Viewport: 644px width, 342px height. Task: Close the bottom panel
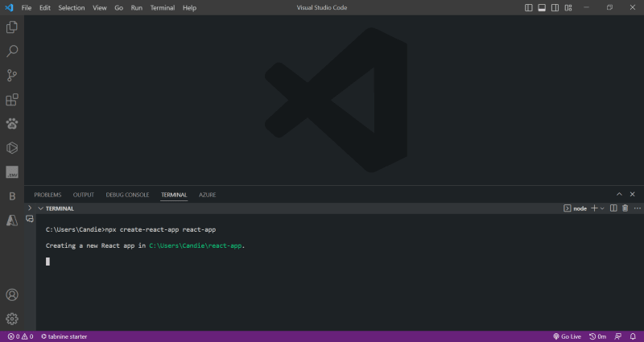633,194
